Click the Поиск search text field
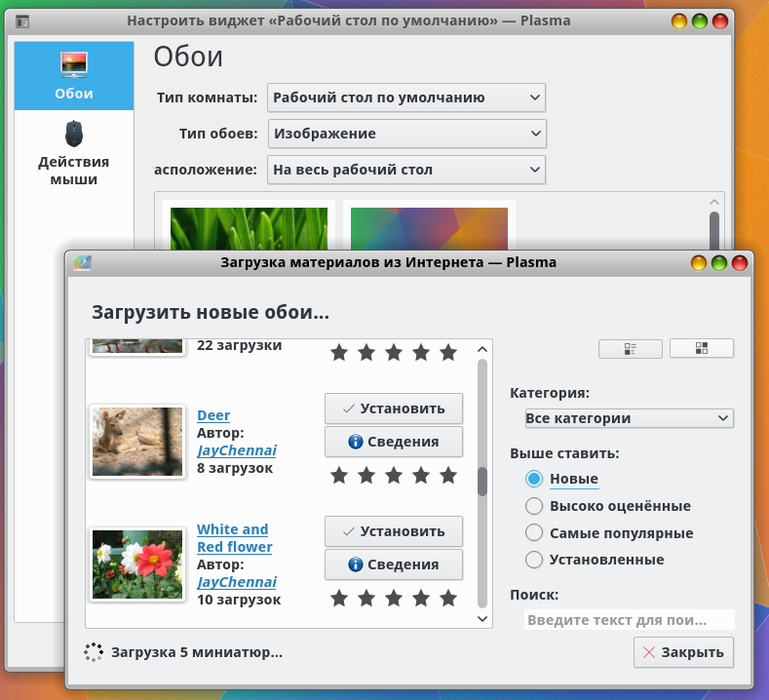Screen dimensions: 769x700 click(630, 620)
